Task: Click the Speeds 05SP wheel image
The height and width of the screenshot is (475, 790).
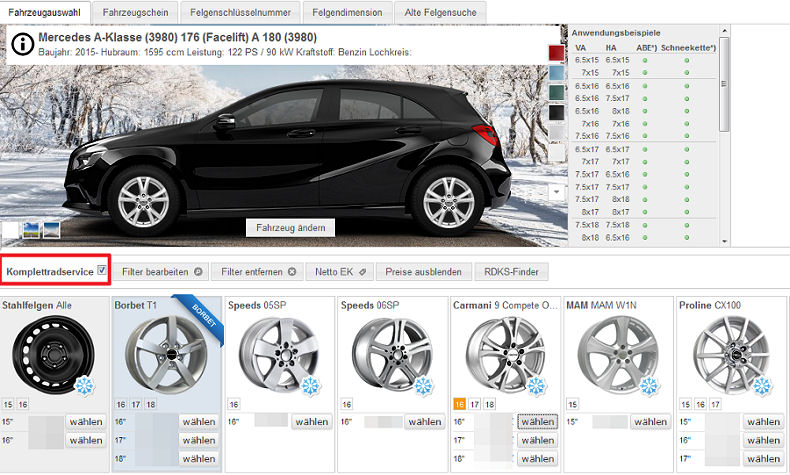Action: tap(279, 353)
